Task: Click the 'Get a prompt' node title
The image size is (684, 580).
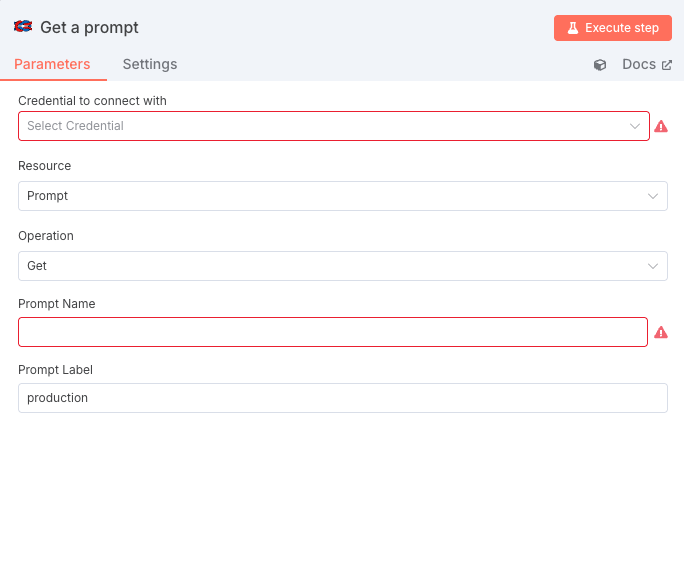Action: (89, 28)
